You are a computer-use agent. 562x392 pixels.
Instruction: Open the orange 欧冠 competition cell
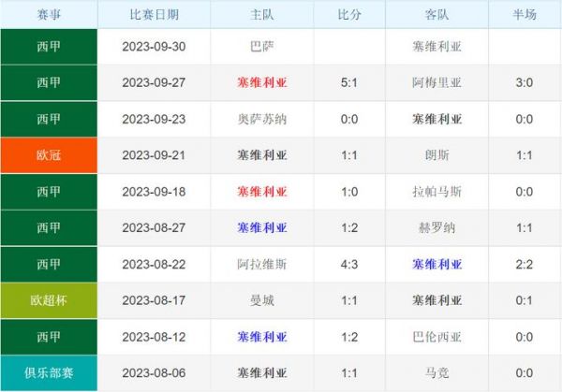coord(49,155)
